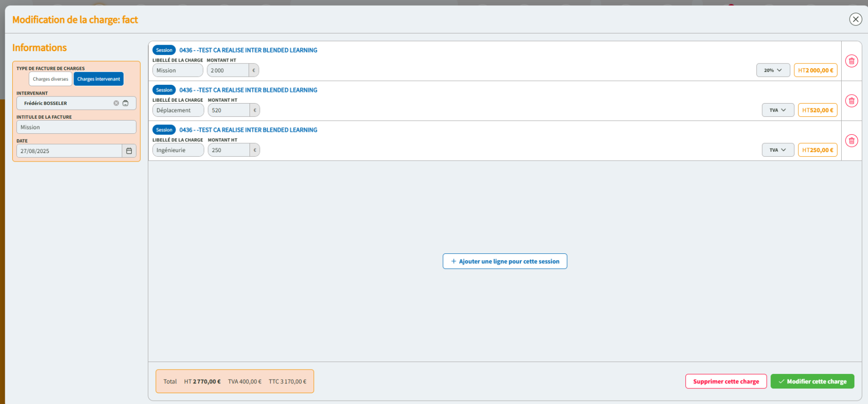
Task: Open the 20% VAT dropdown for Mission
Action: pos(772,70)
